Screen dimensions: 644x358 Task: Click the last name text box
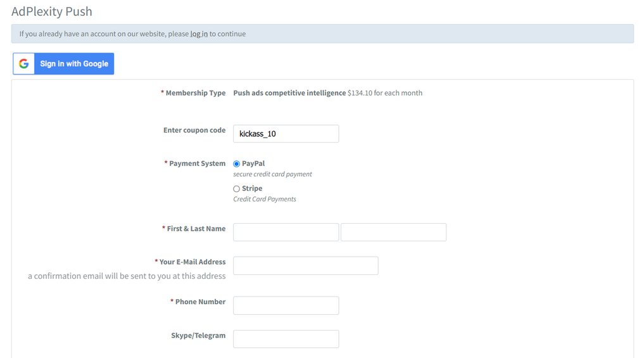pos(393,232)
